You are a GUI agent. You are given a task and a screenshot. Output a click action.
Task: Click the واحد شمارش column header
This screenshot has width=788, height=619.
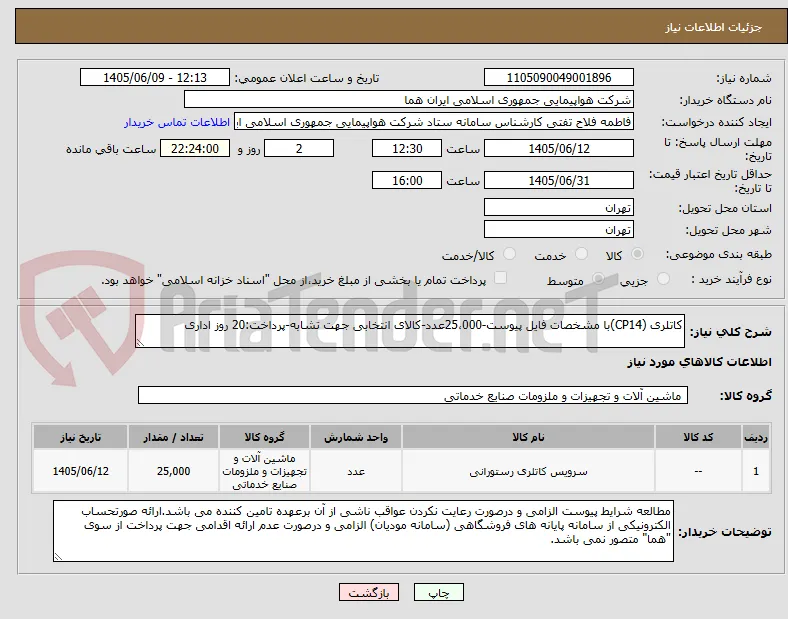tap(356, 437)
